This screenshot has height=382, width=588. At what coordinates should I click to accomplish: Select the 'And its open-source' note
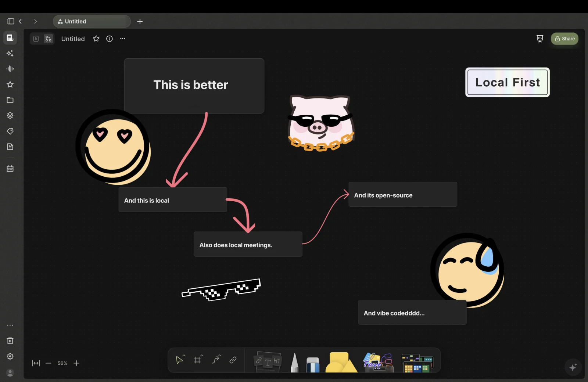403,194
